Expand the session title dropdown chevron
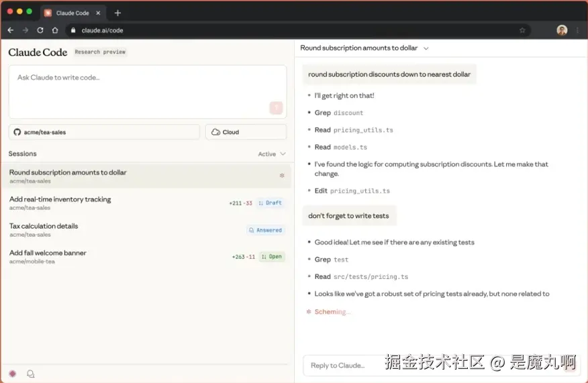 pos(426,48)
